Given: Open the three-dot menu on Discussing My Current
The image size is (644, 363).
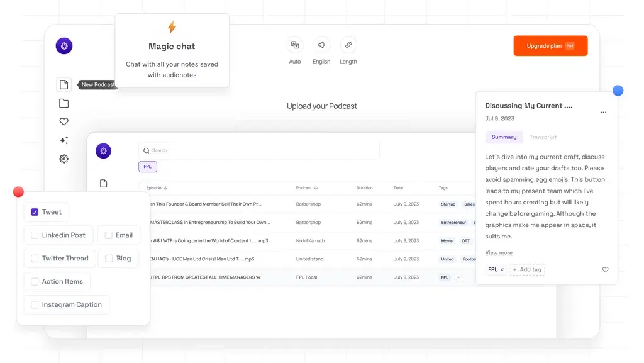Looking at the screenshot, I should [604, 112].
